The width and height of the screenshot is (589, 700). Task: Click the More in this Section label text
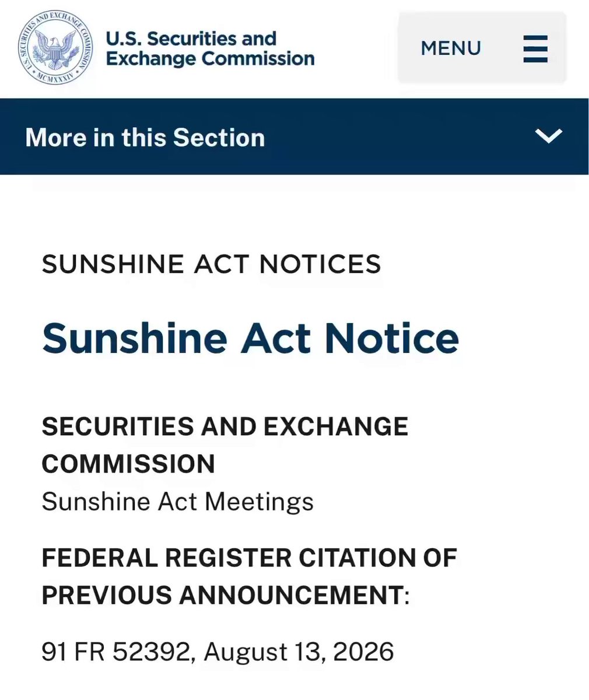coord(145,138)
